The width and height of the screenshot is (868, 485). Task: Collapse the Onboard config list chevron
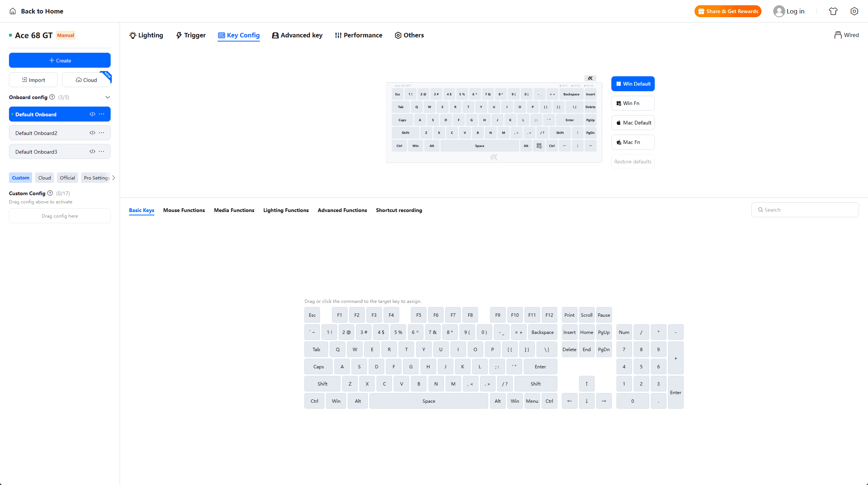tap(108, 97)
